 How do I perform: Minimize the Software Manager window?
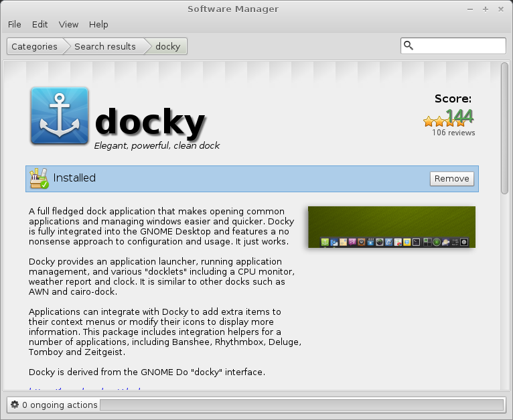(x=470, y=9)
